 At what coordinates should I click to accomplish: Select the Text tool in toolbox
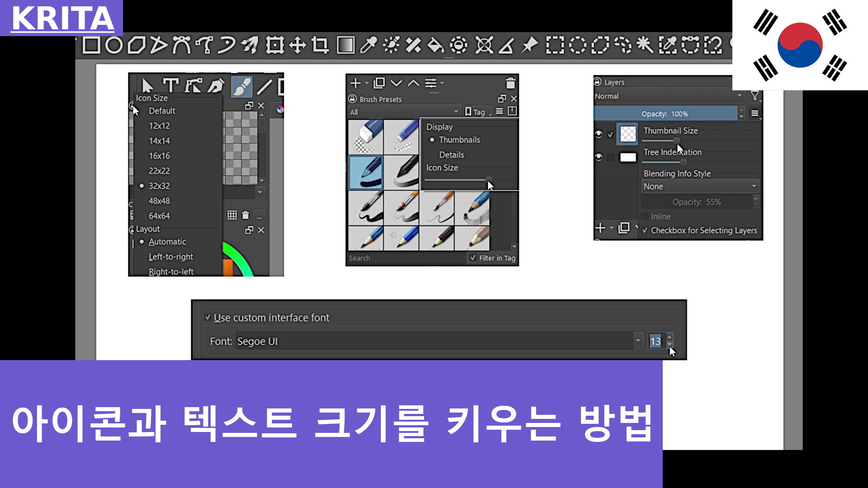[x=171, y=85]
